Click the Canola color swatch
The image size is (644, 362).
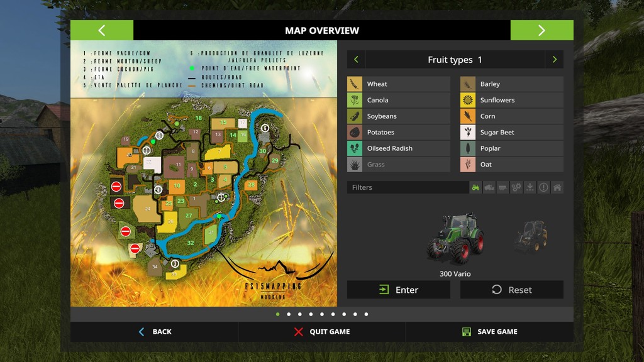coord(355,100)
